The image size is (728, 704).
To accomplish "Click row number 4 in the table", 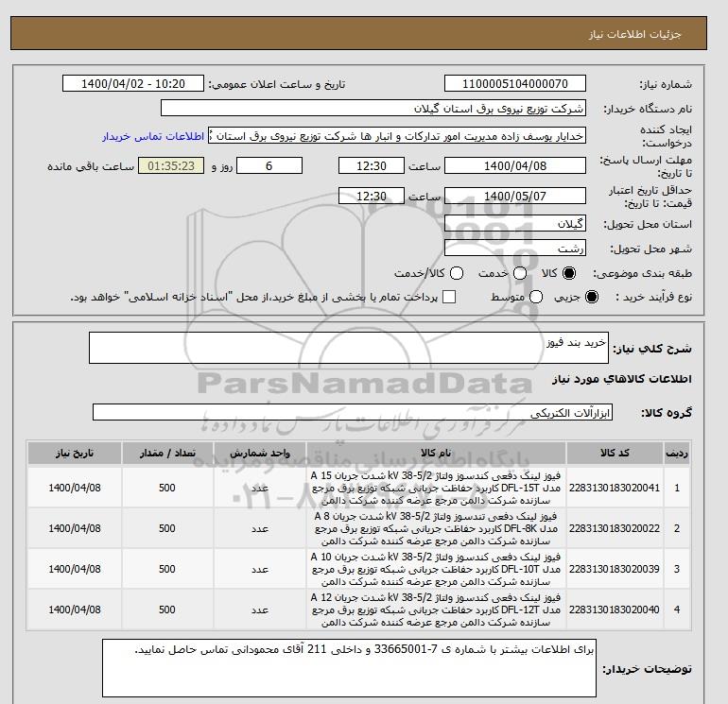I will pos(676,610).
